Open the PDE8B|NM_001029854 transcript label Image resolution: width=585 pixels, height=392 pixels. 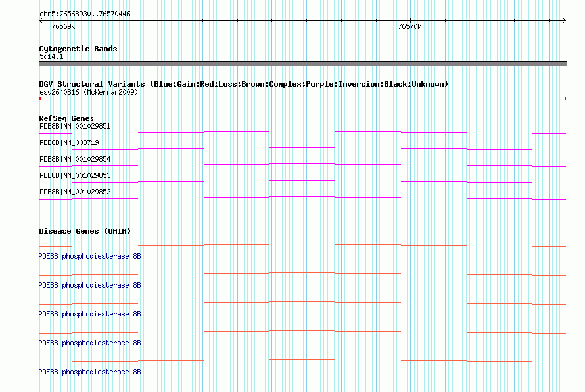click(75, 159)
